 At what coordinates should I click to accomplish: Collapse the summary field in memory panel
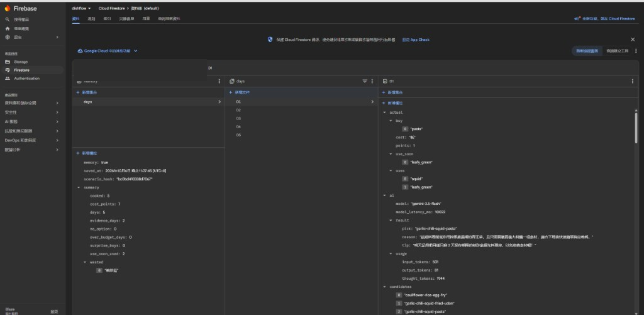[79, 187]
